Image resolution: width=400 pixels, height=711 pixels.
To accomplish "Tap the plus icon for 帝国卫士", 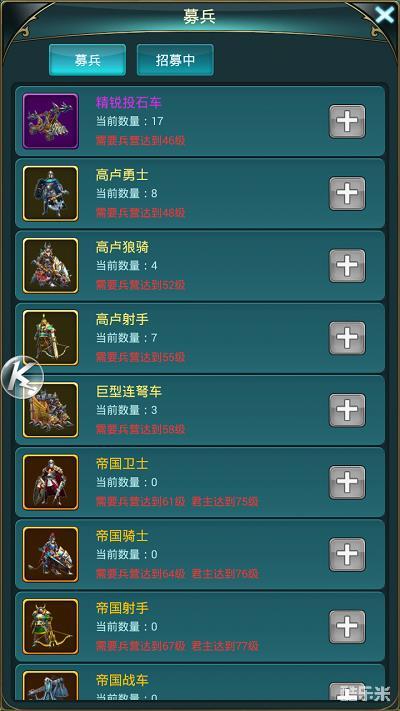I will tap(347, 482).
